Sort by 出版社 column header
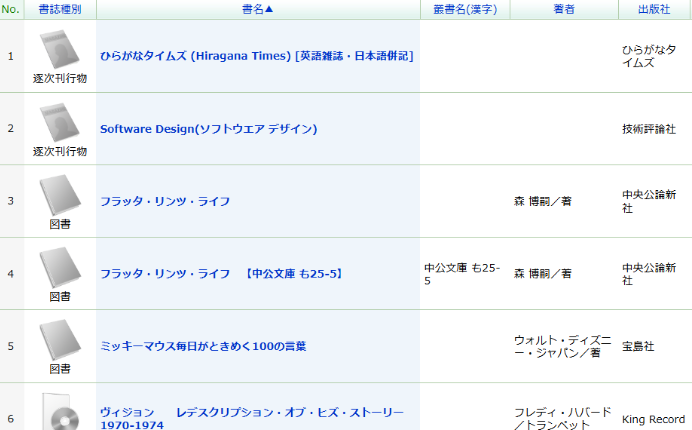The height and width of the screenshot is (430, 692). pyautogui.click(x=654, y=9)
